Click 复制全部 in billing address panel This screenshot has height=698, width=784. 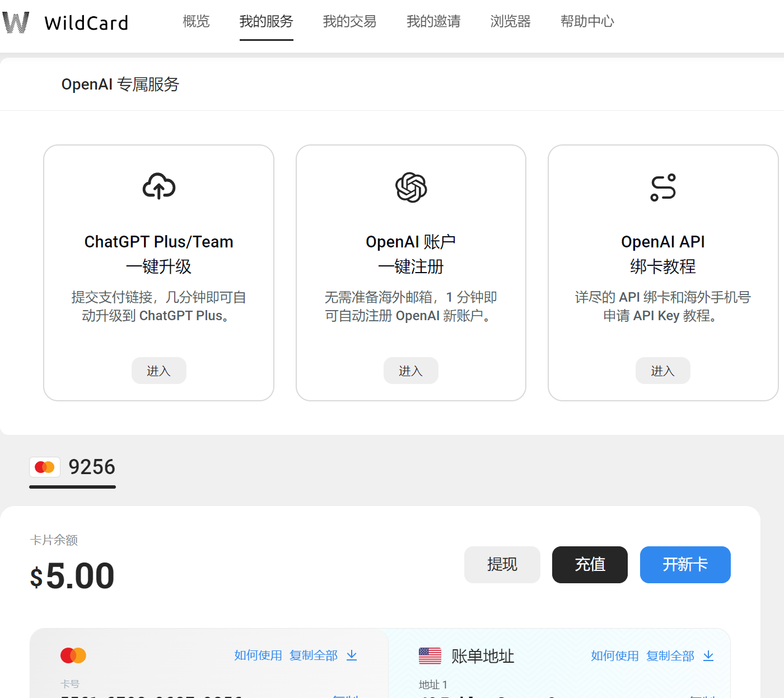click(670, 656)
